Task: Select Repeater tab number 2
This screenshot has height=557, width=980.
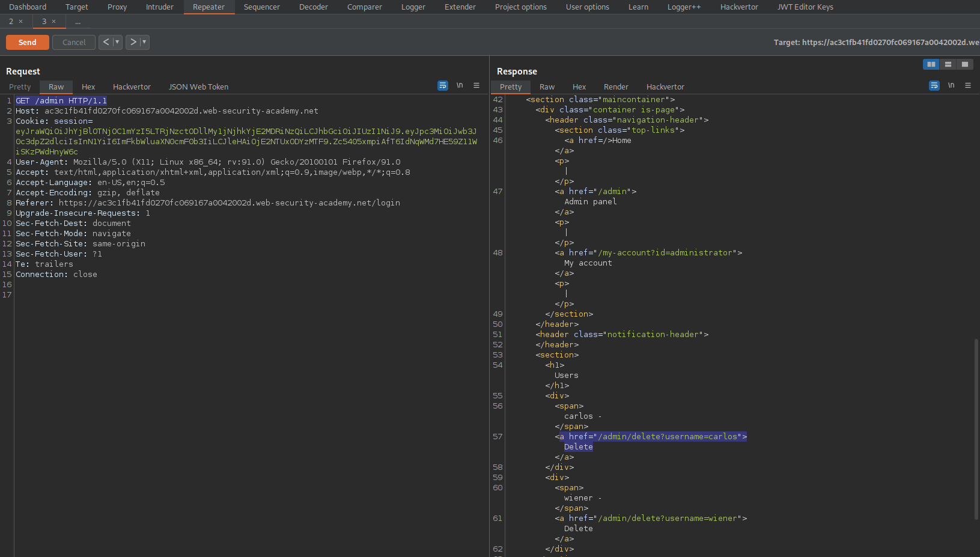Action: [11, 22]
